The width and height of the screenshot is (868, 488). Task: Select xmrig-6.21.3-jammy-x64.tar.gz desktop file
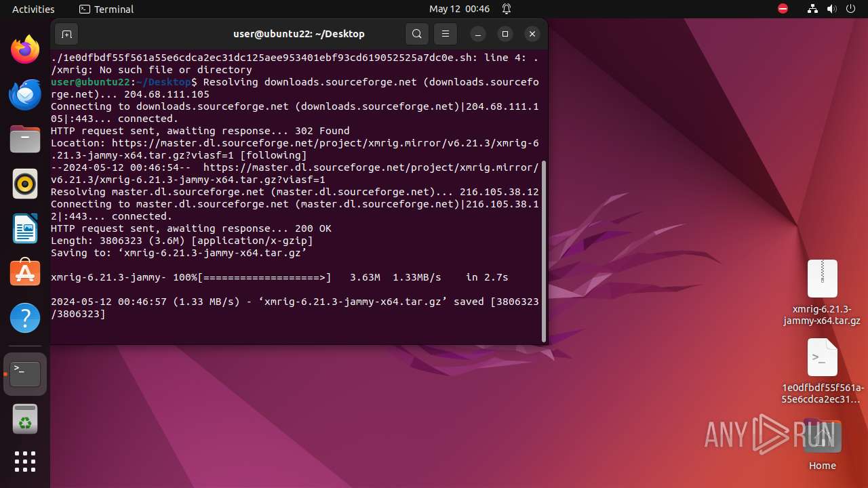[x=822, y=293]
